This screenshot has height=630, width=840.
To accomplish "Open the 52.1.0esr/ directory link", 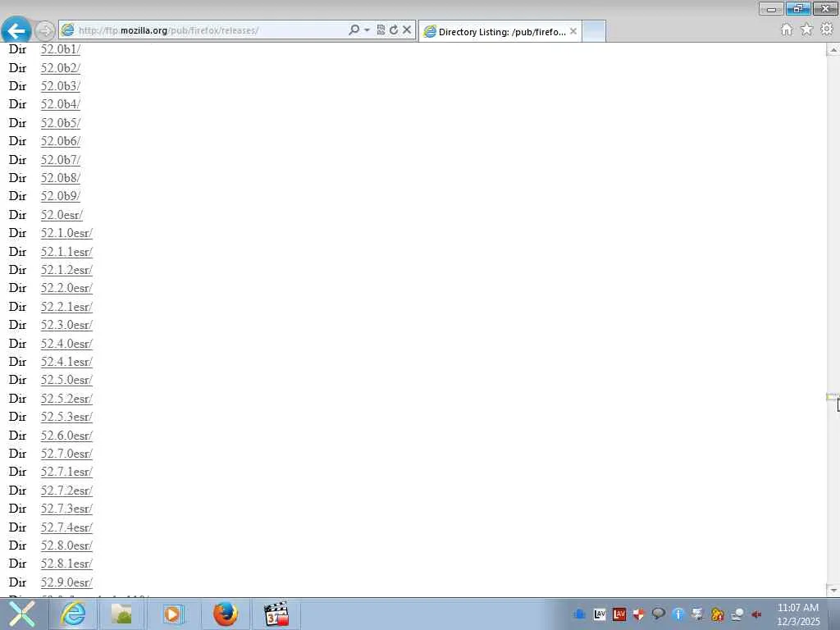I will (66, 233).
